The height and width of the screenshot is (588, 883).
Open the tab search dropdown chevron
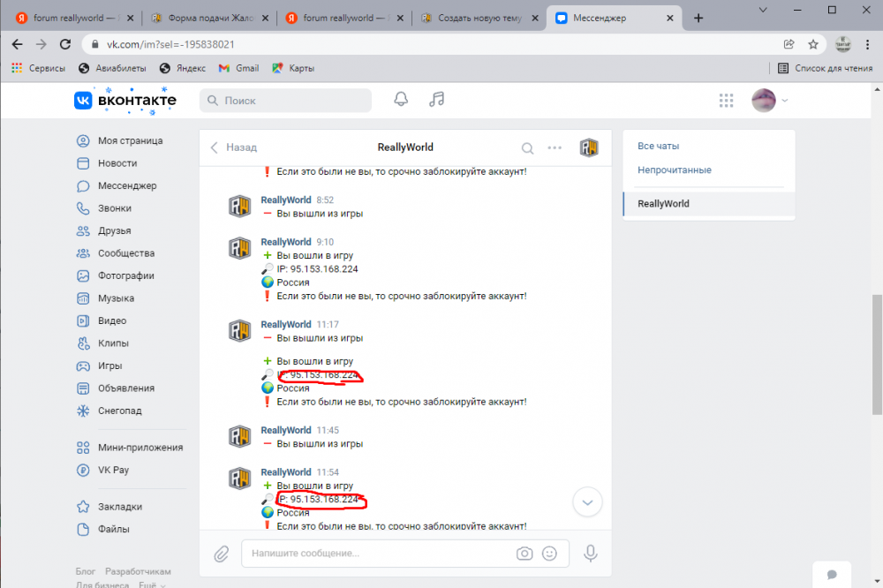point(763,10)
